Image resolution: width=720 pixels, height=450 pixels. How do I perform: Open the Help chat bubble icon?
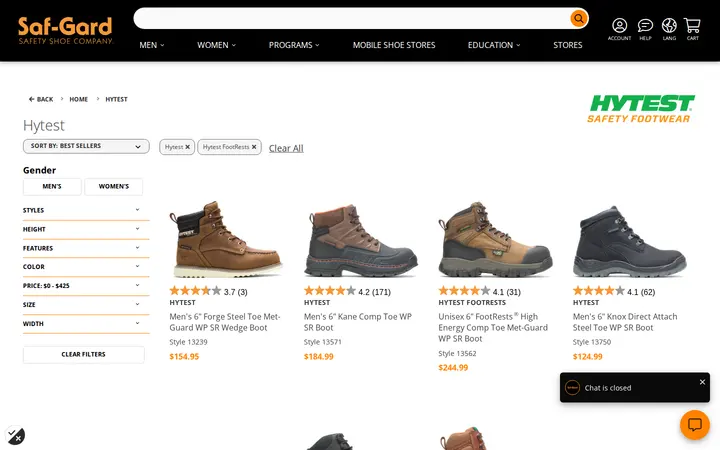tap(645, 29)
